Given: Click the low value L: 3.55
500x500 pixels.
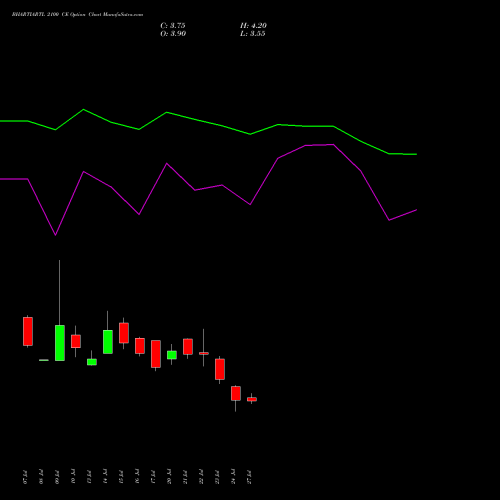Looking at the screenshot, I should [253, 34].
